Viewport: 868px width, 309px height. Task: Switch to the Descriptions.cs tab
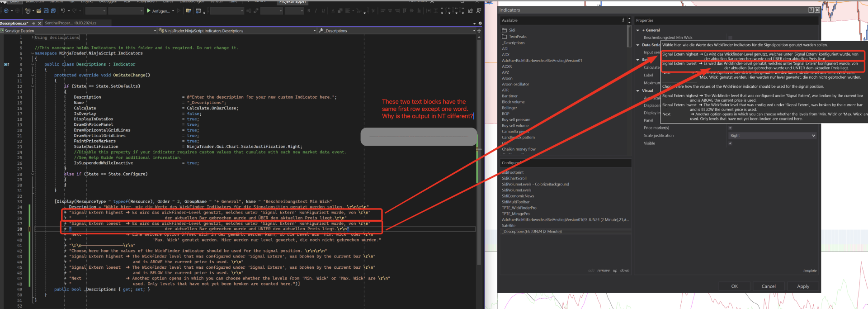[14, 23]
